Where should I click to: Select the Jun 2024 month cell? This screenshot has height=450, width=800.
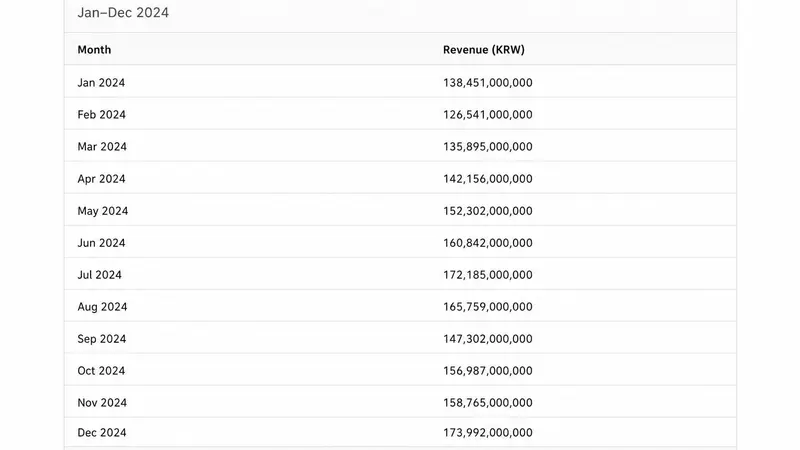pyautogui.click(x=102, y=243)
